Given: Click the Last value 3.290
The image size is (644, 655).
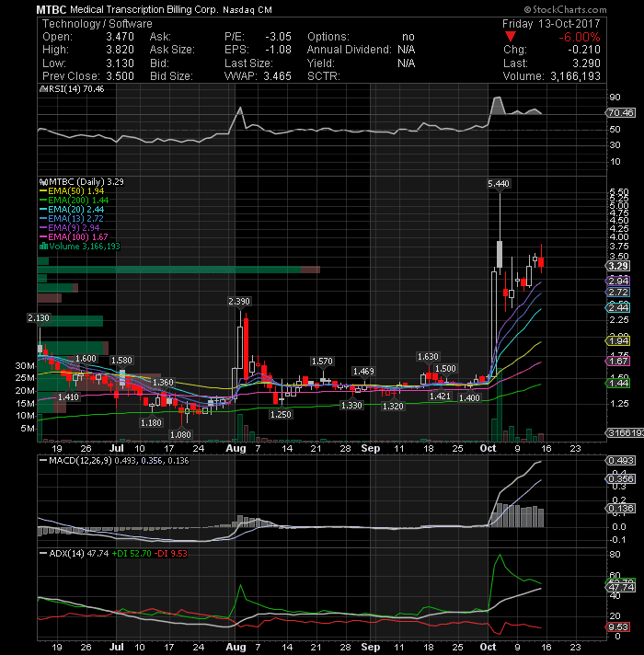Looking at the screenshot, I should (x=586, y=63).
